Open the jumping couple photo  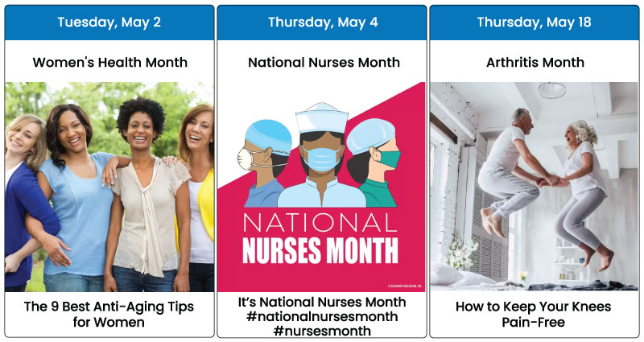[535, 187]
